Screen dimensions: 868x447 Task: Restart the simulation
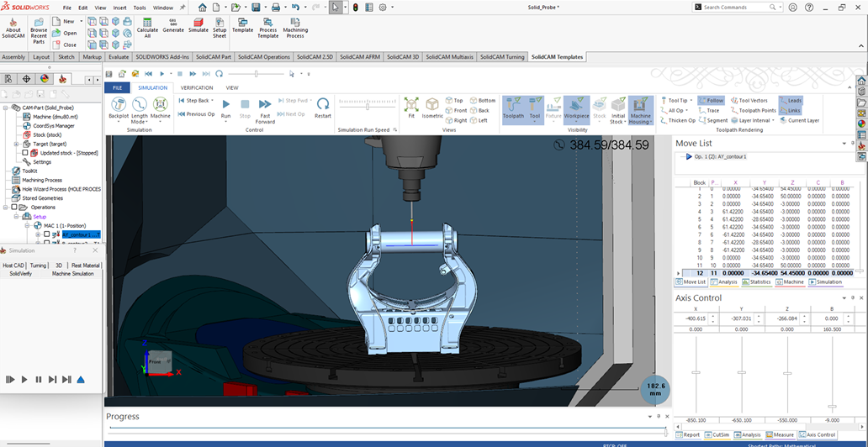(x=323, y=108)
